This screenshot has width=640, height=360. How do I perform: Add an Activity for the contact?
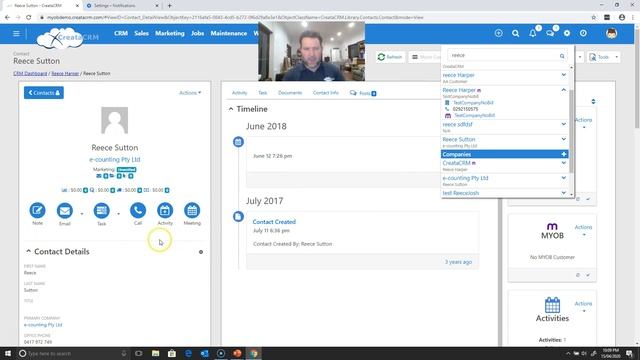click(x=165, y=211)
